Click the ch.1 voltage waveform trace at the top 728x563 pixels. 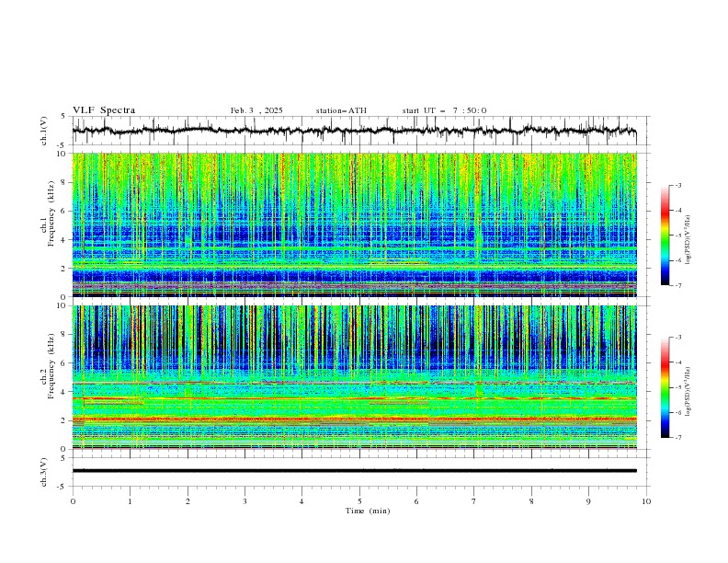[x=354, y=131]
